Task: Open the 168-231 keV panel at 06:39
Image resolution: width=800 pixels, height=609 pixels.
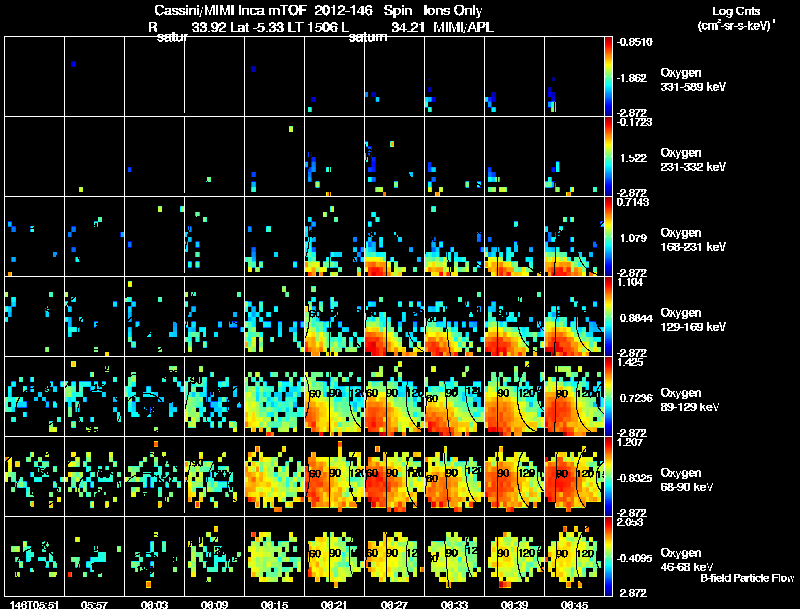Action: (514, 236)
